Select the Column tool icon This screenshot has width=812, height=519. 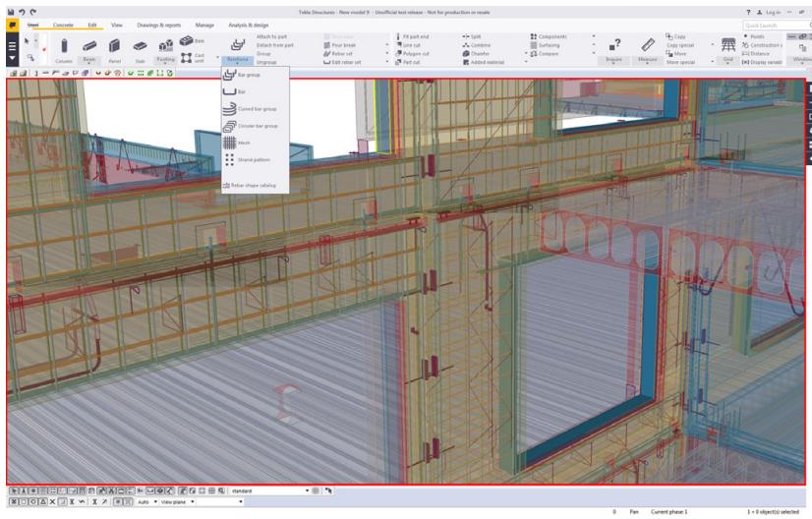[64, 46]
